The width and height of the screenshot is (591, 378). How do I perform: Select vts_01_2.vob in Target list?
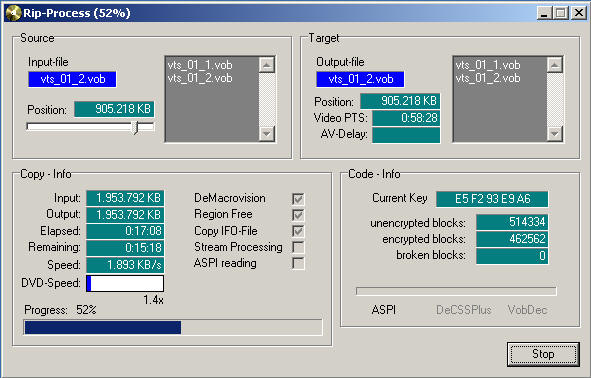488,78
